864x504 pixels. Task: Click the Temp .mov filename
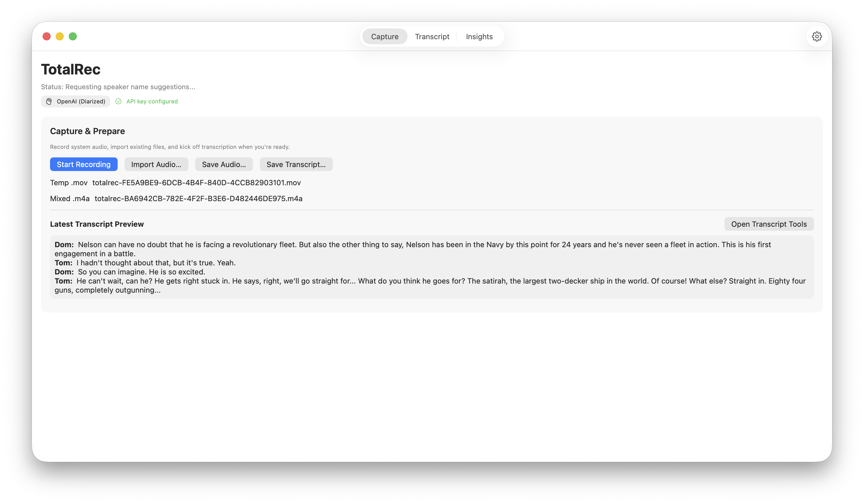pos(196,183)
